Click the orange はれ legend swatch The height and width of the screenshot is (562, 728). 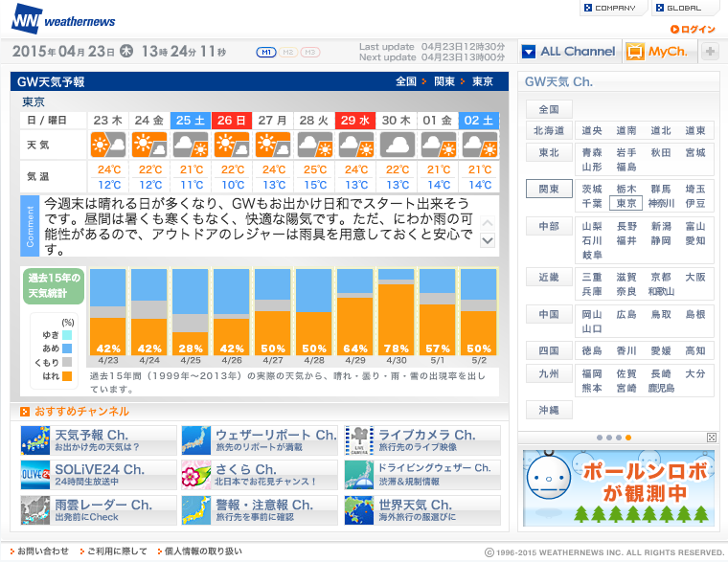point(67,376)
